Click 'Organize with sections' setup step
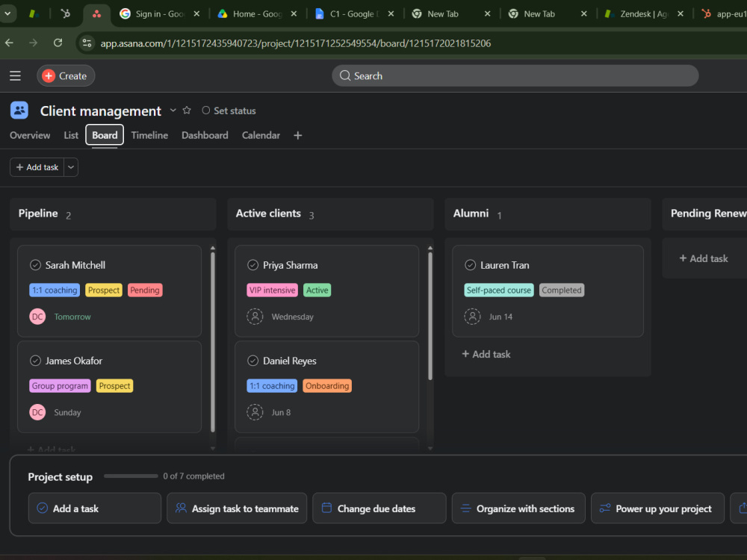Screen dimensions: 747x560 518,508
